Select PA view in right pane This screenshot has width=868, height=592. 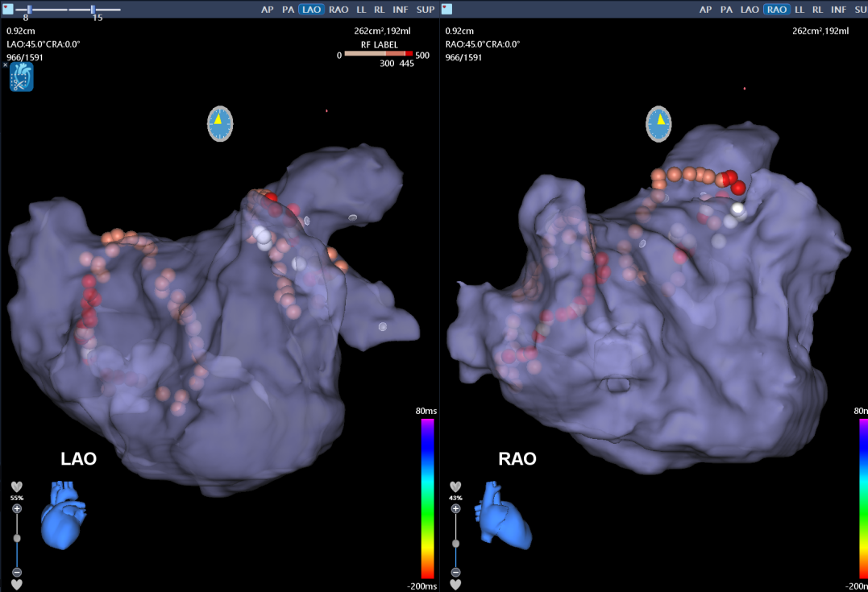[x=726, y=10]
